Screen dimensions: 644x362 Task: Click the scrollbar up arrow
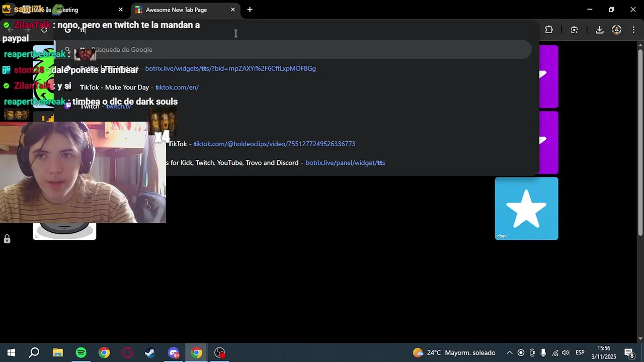tap(640, 46)
